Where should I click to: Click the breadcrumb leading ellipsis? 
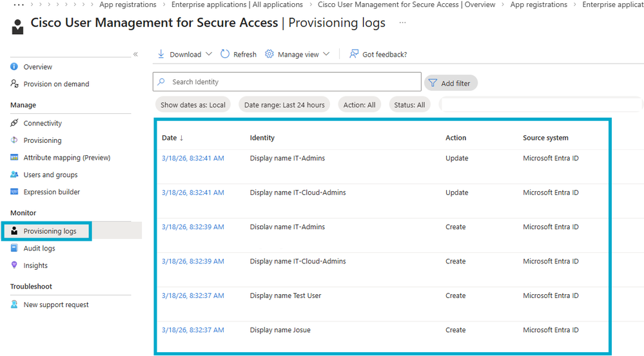pyautogui.click(x=19, y=5)
